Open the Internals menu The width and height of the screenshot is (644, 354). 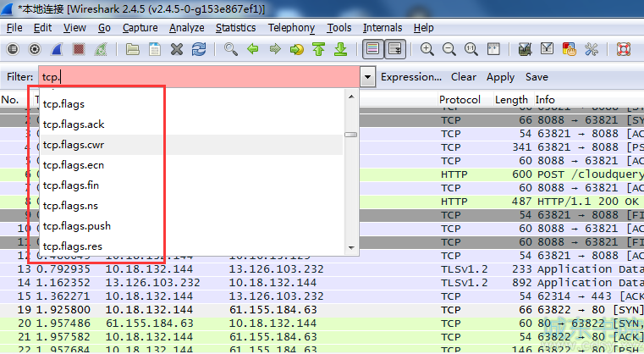point(383,28)
